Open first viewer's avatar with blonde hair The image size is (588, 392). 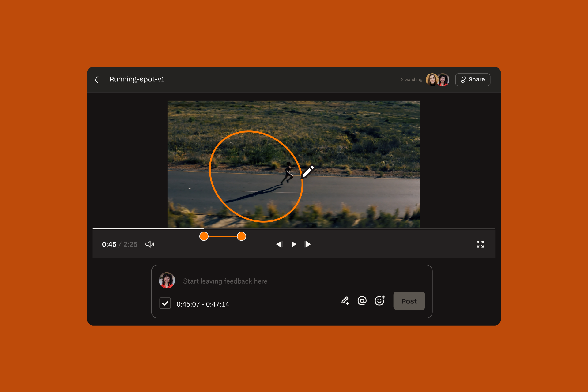432,80
